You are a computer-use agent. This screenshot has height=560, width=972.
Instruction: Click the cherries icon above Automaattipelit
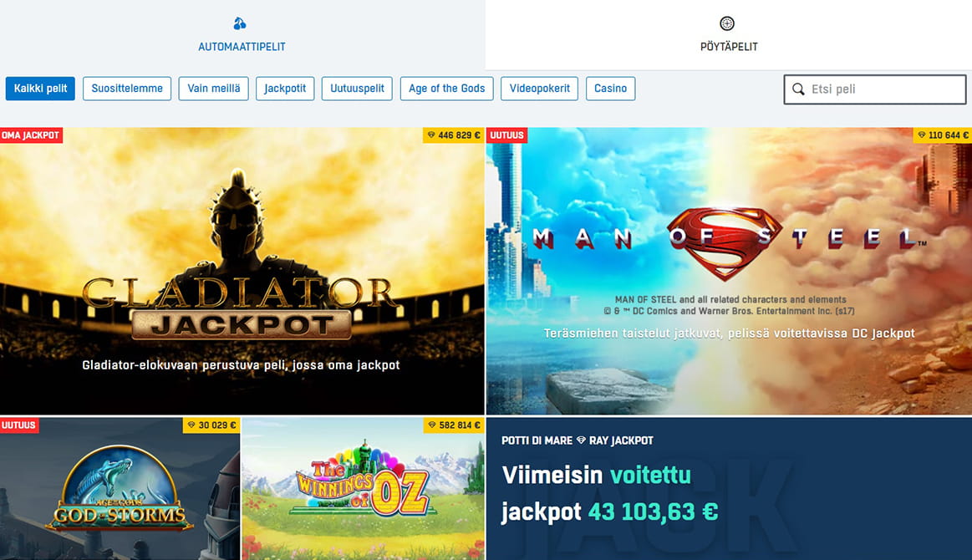240,23
